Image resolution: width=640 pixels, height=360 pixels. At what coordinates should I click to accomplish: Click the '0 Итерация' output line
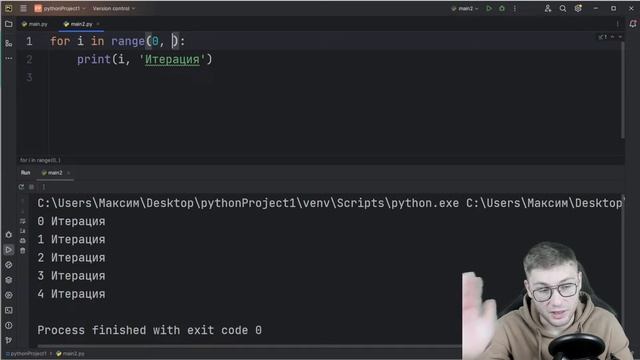pyautogui.click(x=71, y=221)
